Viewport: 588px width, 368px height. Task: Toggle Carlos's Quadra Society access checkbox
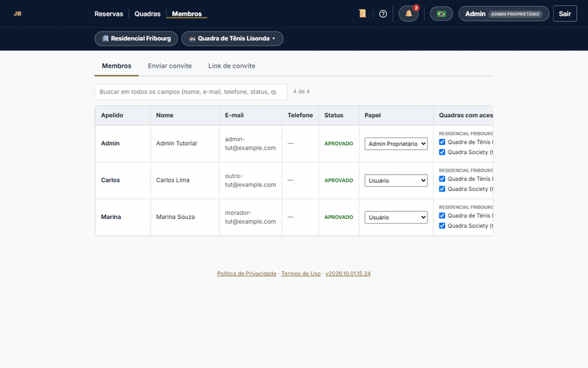click(x=442, y=189)
